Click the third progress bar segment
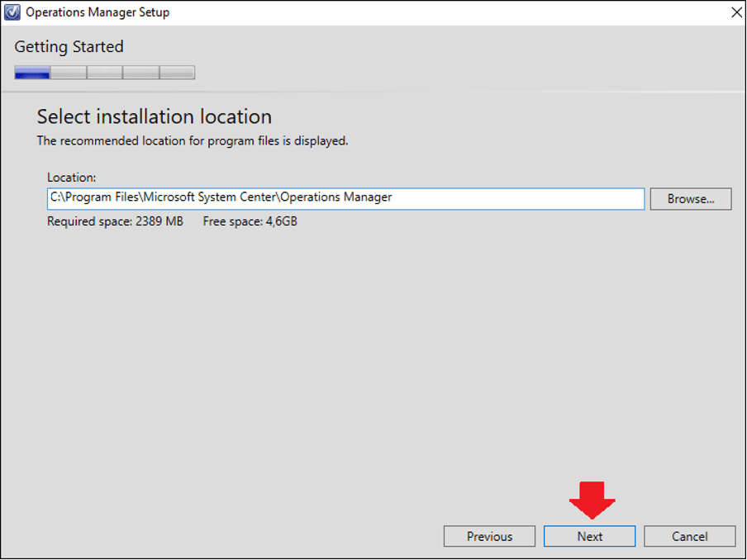Screen dimensions: 747x560 coord(103,72)
